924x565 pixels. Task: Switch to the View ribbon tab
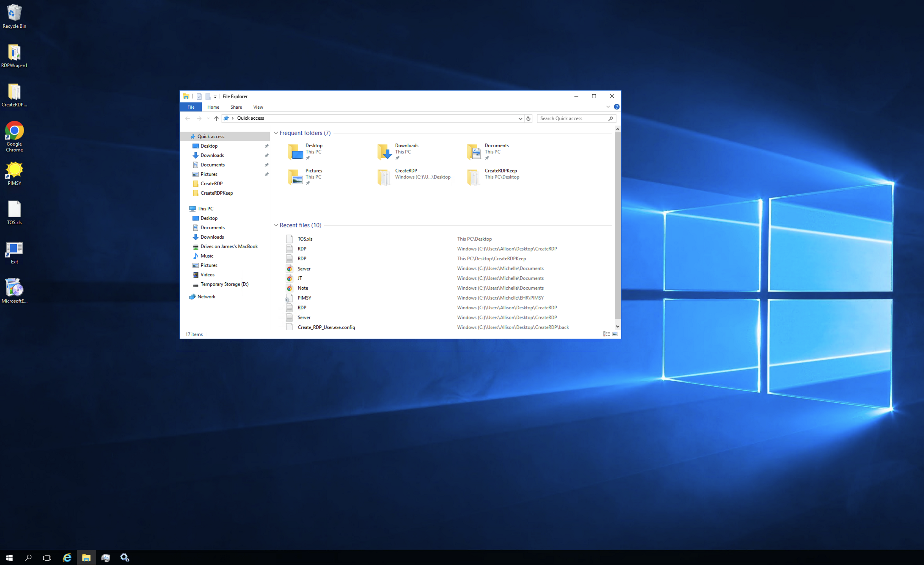click(x=258, y=107)
